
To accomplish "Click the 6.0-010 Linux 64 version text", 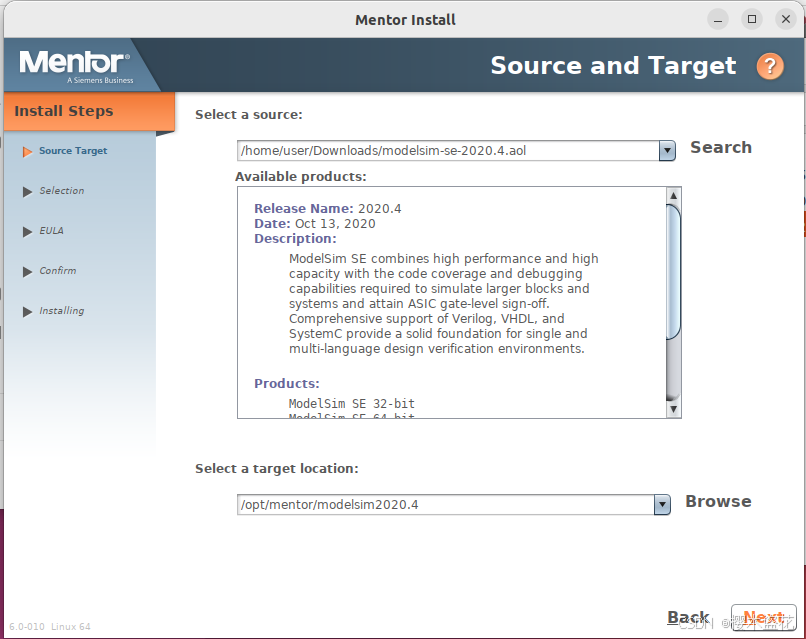I will (x=50, y=627).
